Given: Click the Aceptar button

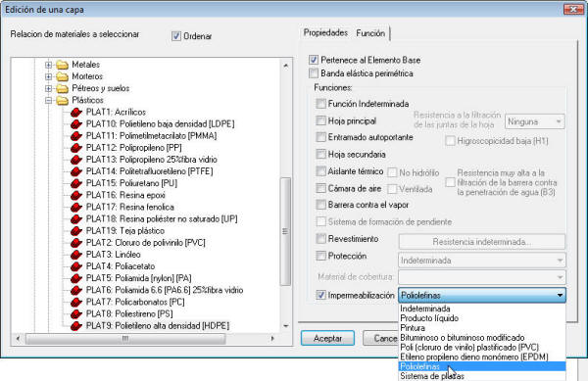Looking at the screenshot, I should (327, 338).
